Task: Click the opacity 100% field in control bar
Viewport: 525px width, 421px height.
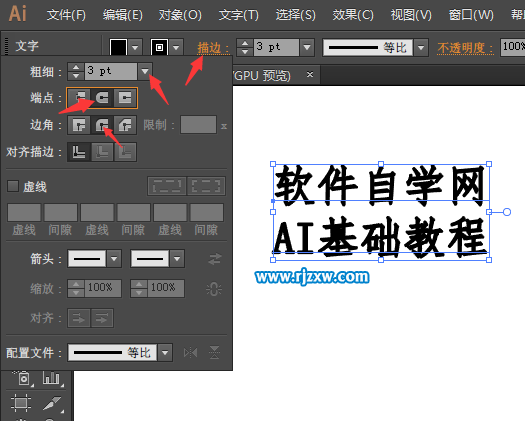Action: (x=513, y=47)
